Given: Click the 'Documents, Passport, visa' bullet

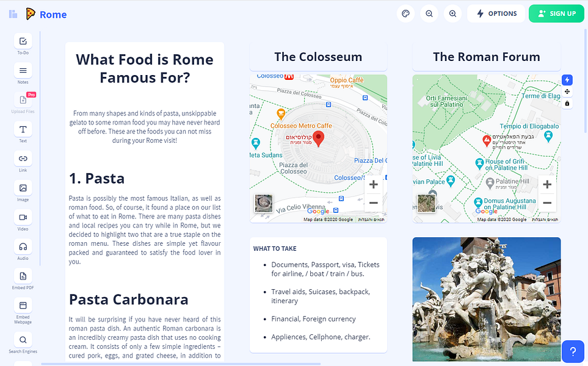Looking at the screenshot, I should pos(325,269).
